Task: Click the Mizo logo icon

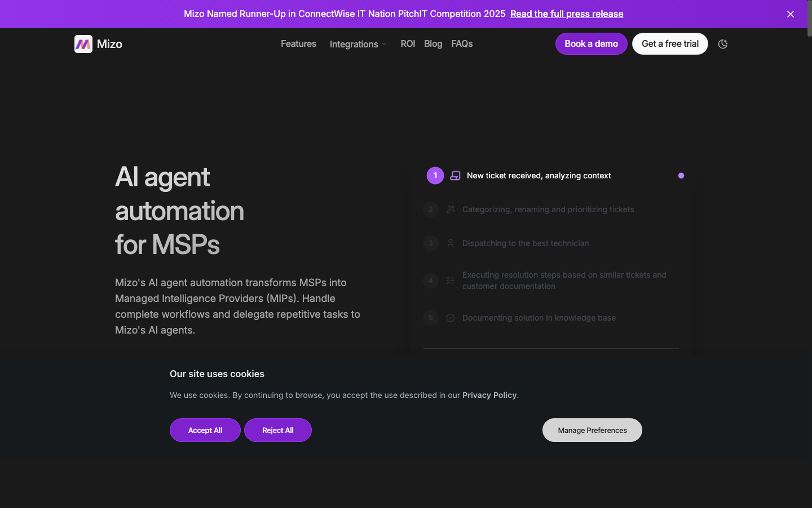Action: pos(83,43)
